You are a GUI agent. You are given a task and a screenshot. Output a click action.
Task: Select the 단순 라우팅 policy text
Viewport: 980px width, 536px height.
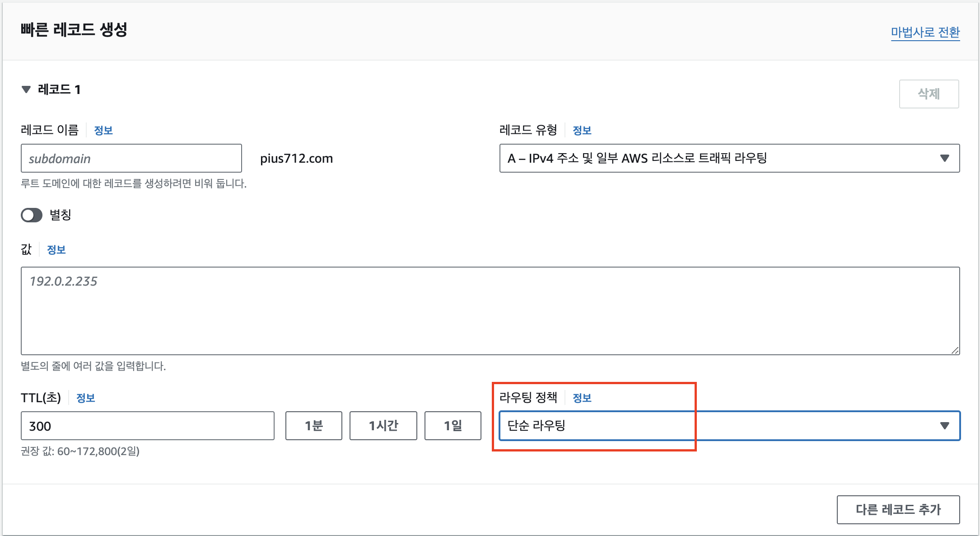[x=537, y=426]
